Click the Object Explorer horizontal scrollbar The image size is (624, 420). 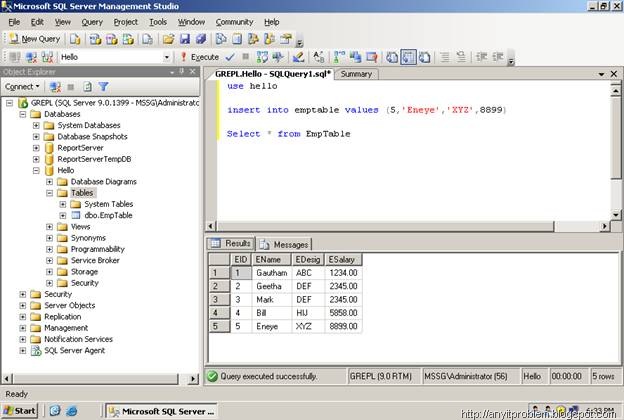tap(96, 379)
